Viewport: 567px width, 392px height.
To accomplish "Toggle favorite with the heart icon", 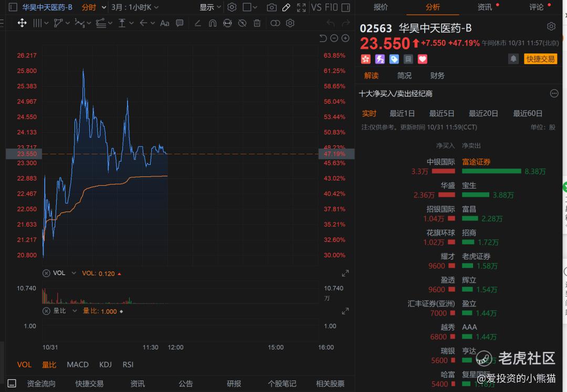I will [422, 59].
